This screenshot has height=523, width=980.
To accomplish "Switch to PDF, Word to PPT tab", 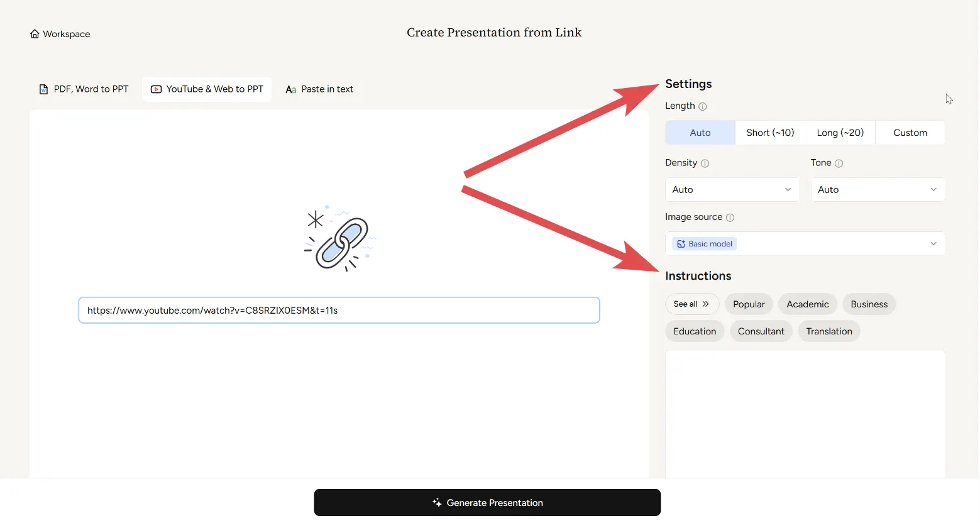I will [x=84, y=89].
